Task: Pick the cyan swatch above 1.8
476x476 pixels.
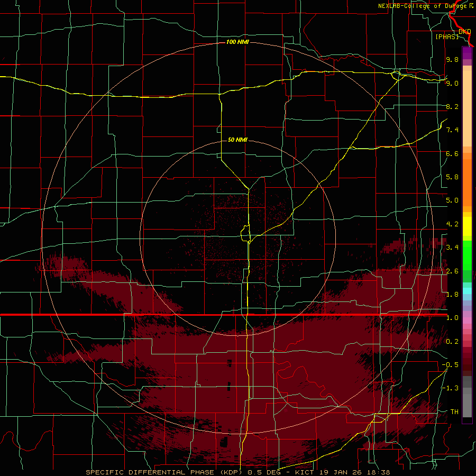Action: (x=467, y=291)
